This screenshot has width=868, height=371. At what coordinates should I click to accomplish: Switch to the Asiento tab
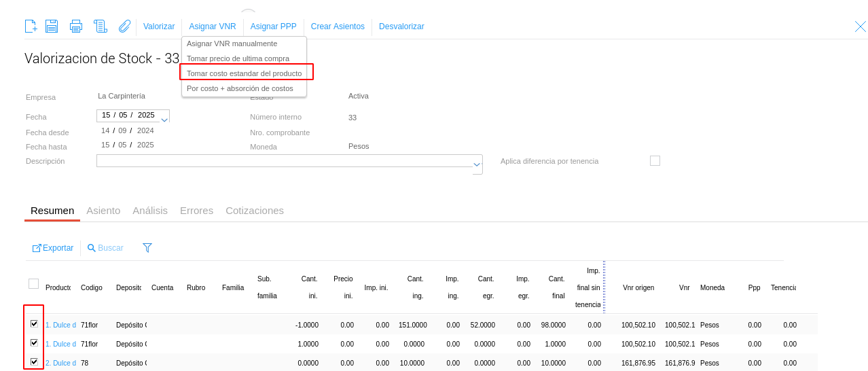pyautogui.click(x=103, y=211)
